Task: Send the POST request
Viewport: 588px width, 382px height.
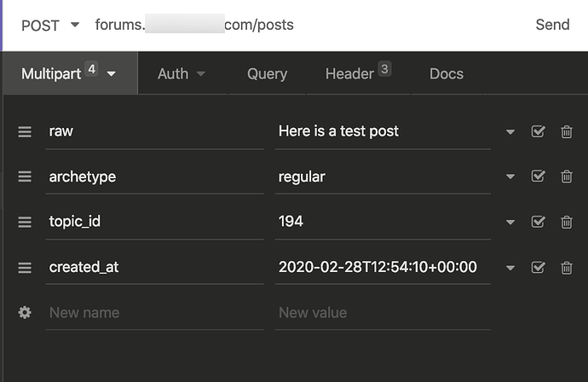Action: pos(552,25)
